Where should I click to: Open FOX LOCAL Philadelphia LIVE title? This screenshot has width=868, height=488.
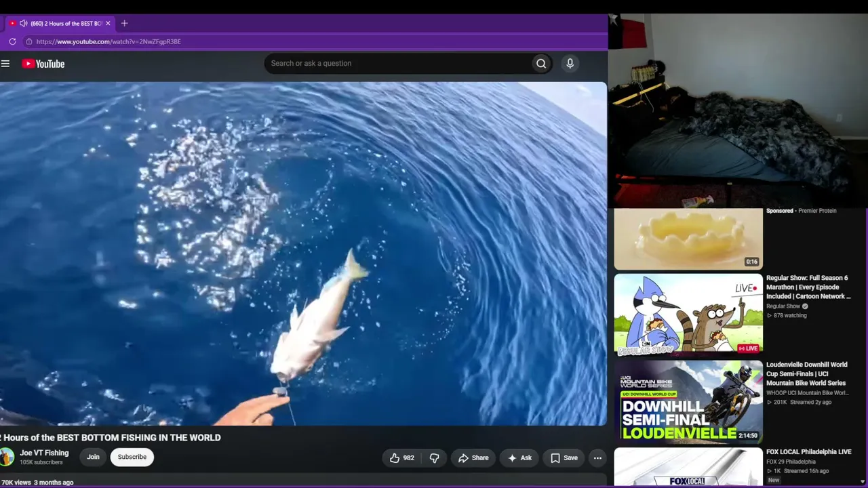pyautogui.click(x=809, y=452)
